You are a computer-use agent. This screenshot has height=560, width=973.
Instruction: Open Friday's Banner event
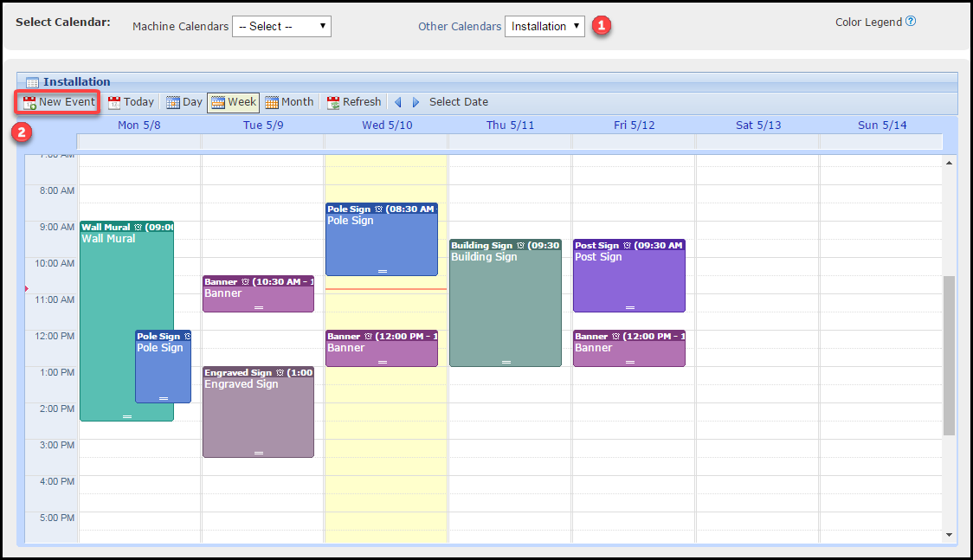pyautogui.click(x=629, y=349)
